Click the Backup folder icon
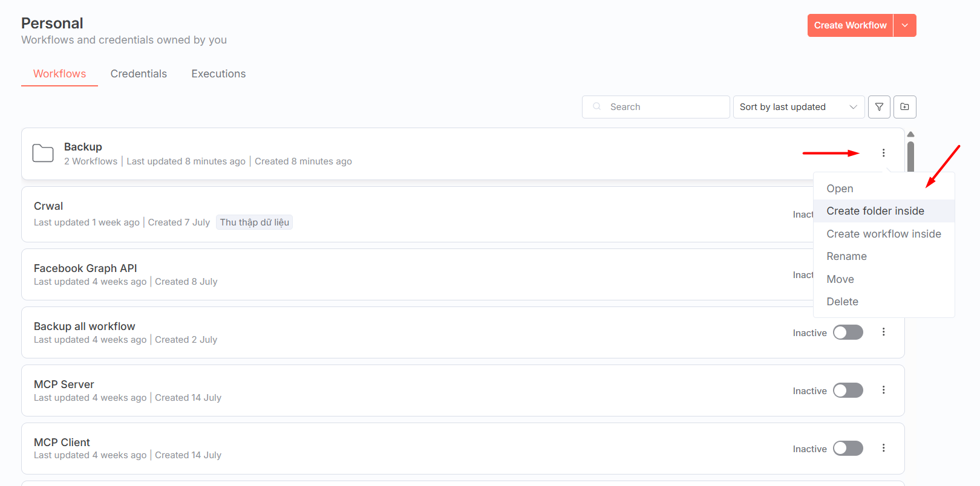The width and height of the screenshot is (980, 486). pyautogui.click(x=43, y=153)
